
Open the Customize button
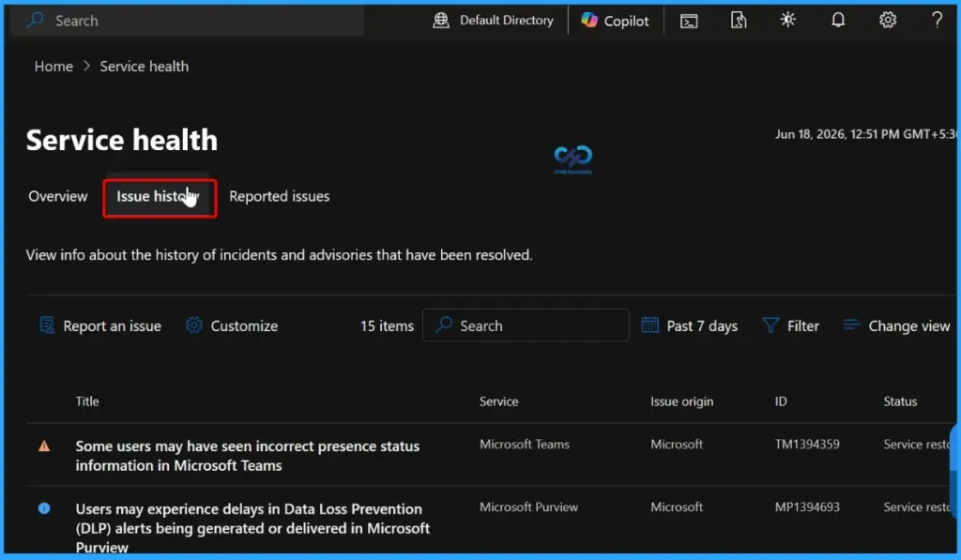click(232, 325)
